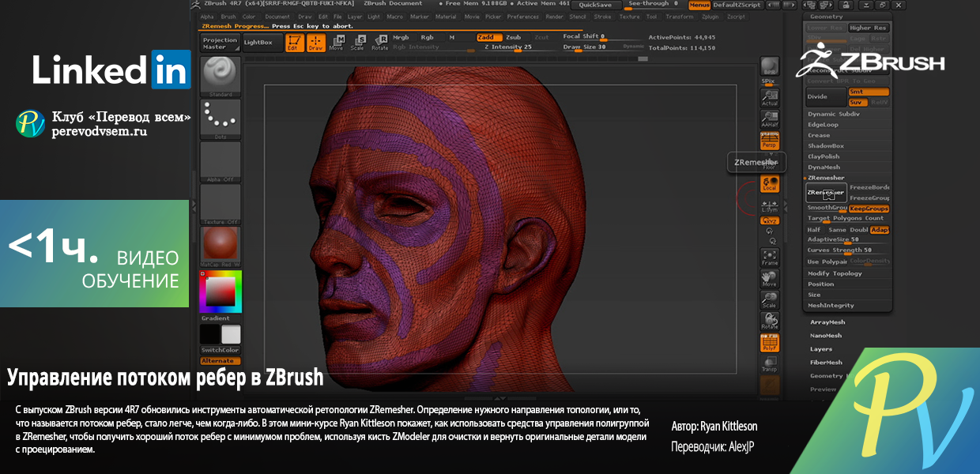The height and width of the screenshot is (474, 980).
Task: Toggle L.Sym local symmetry
Action: 769,206
